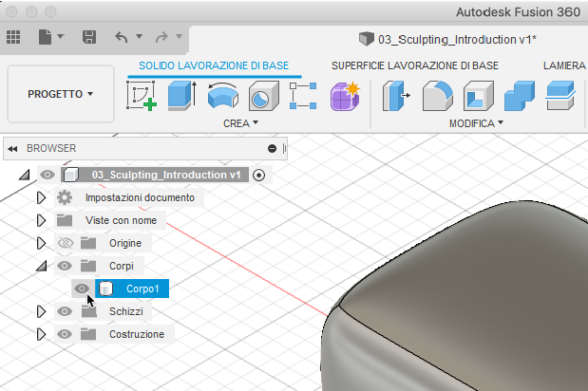Toggle visibility of root component 03_Sculpting_Introduction v1
Screen dimensions: 588x391
(47, 175)
